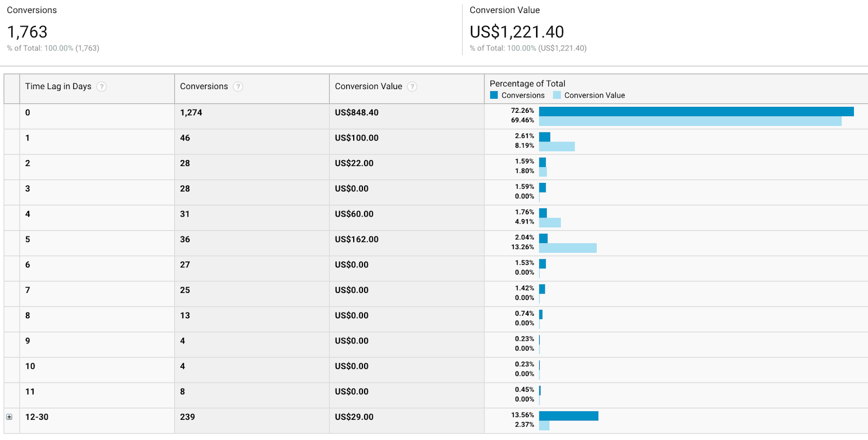The width and height of the screenshot is (868, 440).
Task: Click the Percentage of Total header
Action: click(x=527, y=84)
